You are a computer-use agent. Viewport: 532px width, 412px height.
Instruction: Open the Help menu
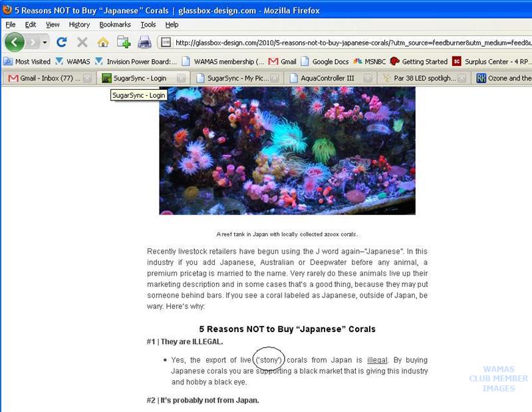point(172,25)
